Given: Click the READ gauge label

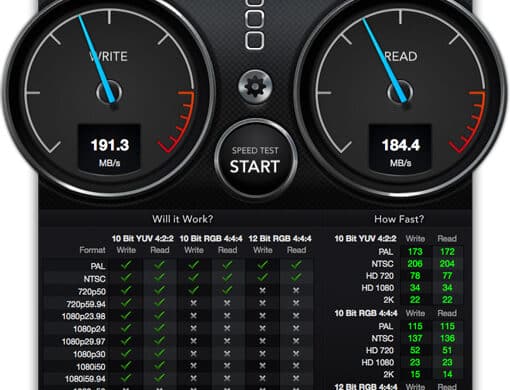Looking at the screenshot, I should coord(400,56).
